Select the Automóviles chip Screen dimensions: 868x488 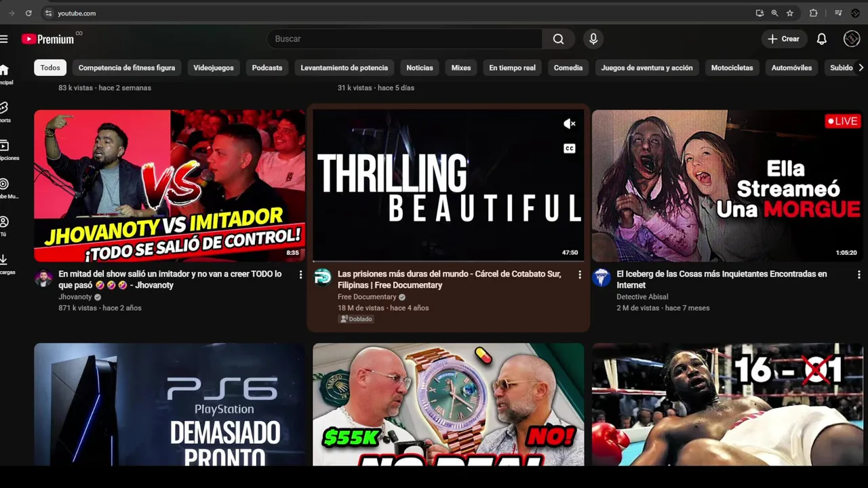[791, 68]
